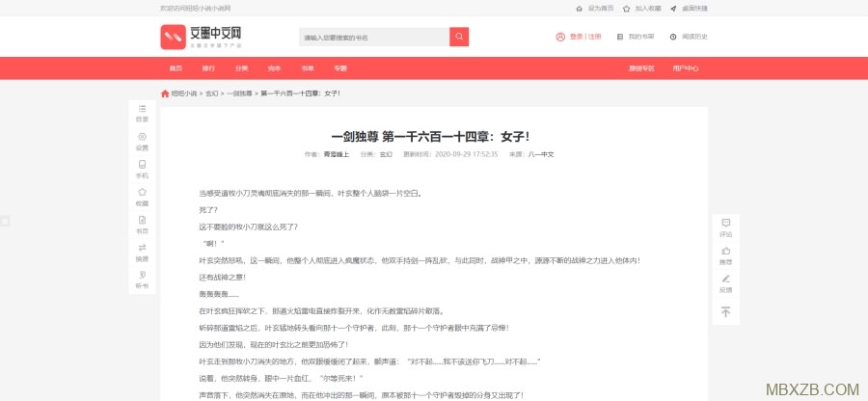Click the 手机 phone reading icon
Viewport: 868px width, 401px height.
143,164
